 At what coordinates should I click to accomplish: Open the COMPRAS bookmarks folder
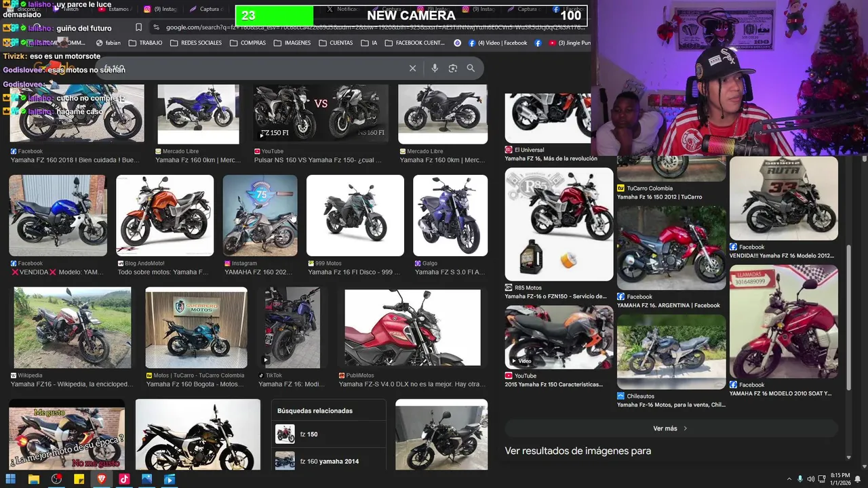point(248,43)
